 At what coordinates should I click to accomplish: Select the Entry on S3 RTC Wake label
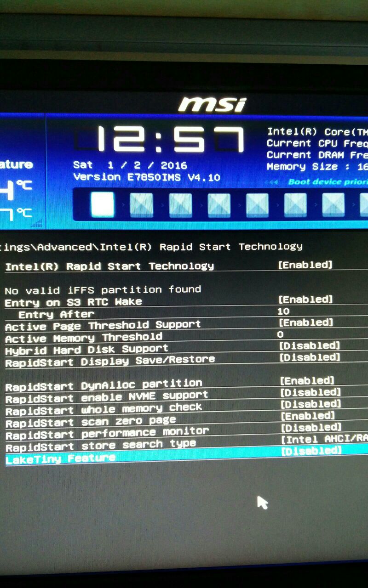(73, 302)
